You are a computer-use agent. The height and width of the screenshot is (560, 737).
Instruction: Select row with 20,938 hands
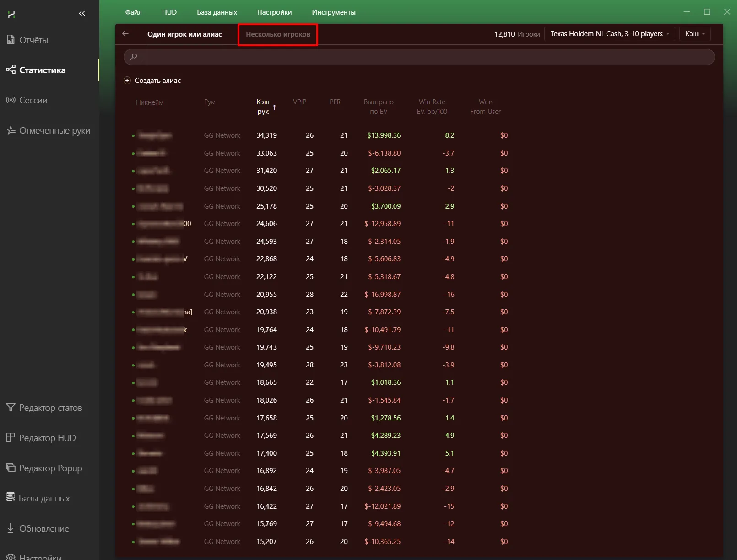(x=320, y=312)
